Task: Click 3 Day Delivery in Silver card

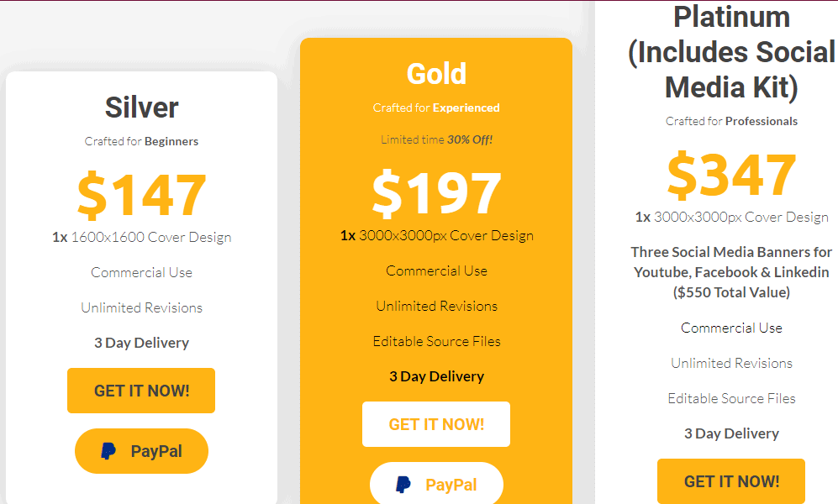Action: click(141, 343)
